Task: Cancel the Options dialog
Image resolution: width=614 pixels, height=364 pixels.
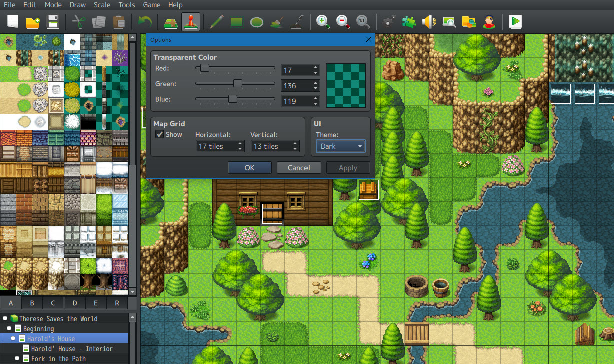Action: pos(298,167)
